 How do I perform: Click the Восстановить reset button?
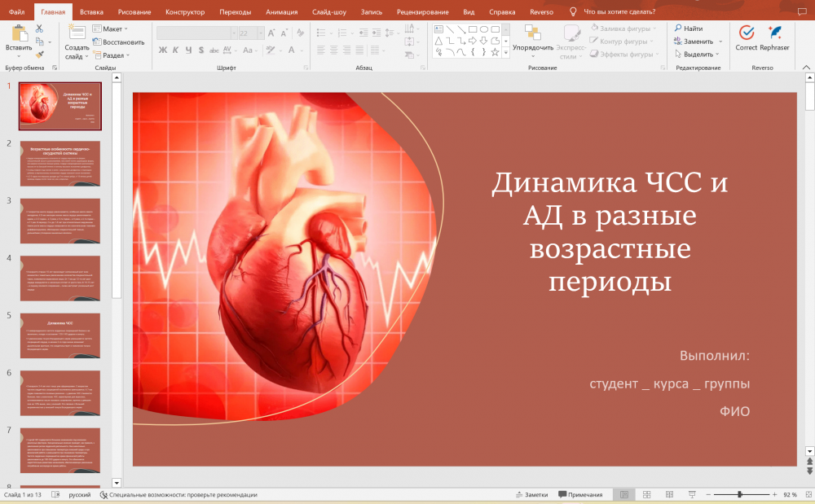tap(118, 42)
